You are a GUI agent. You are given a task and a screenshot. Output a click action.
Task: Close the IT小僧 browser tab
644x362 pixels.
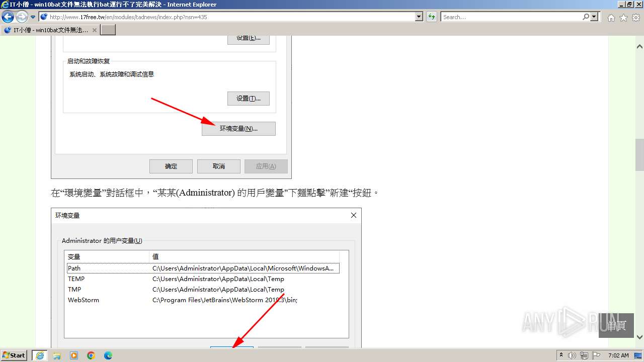95,30
